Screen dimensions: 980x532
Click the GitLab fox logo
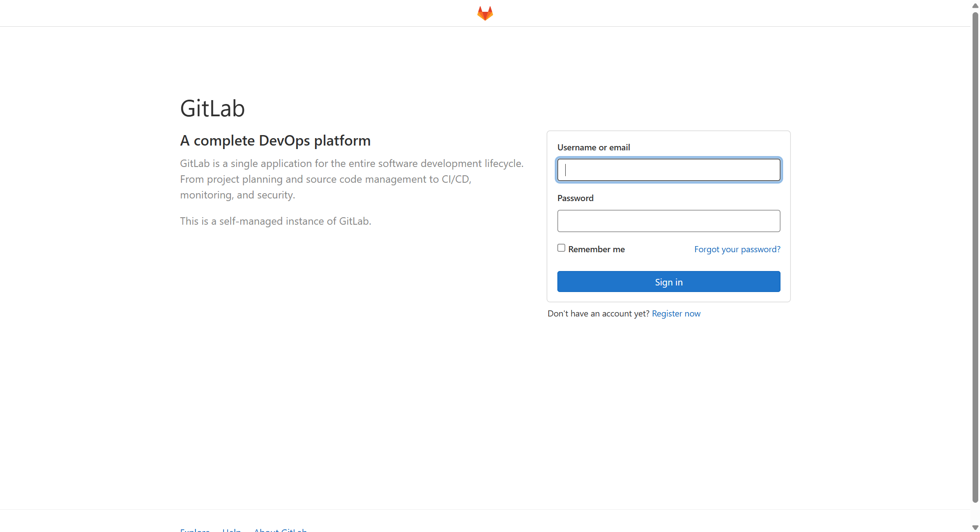point(485,13)
